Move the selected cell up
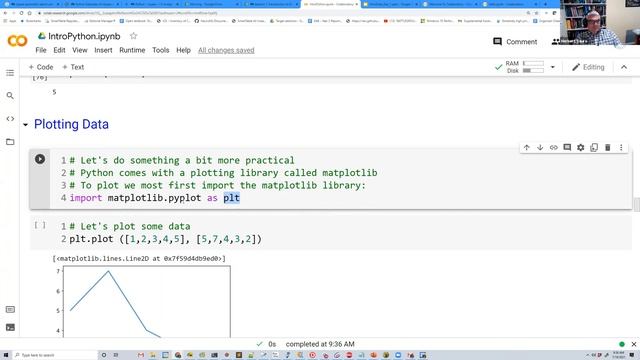640x360 pixels. [x=527, y=147]
